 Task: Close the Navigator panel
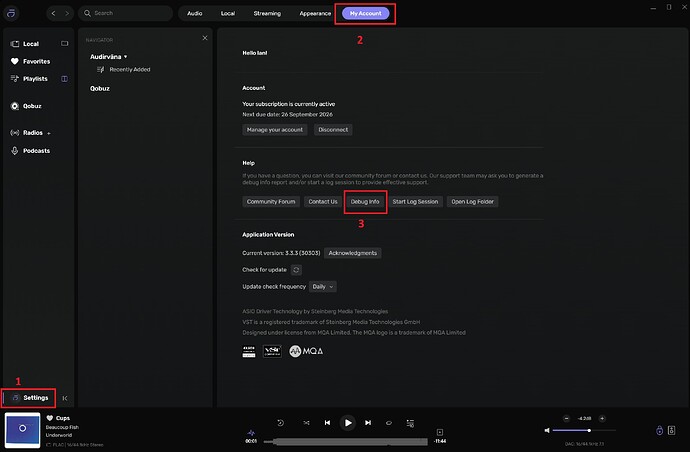[205, 38]
